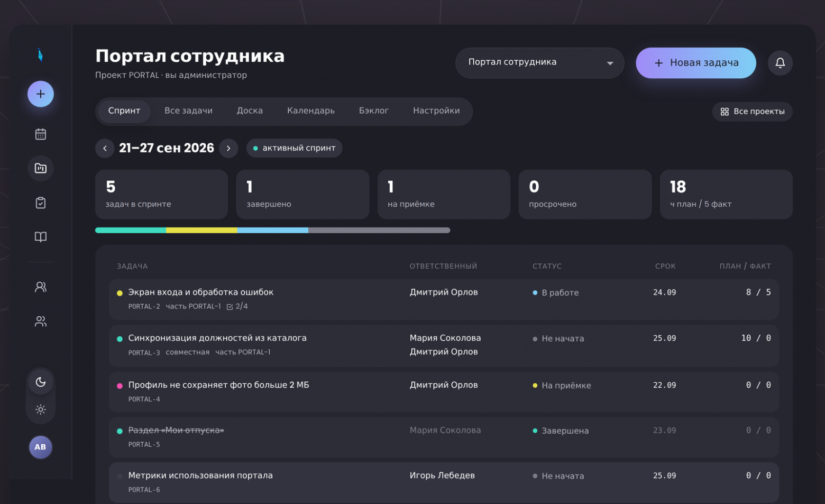This screenshot has height=504, width=825.
Task: Open the Настройки tab
Action: click(x=436, y=111)
